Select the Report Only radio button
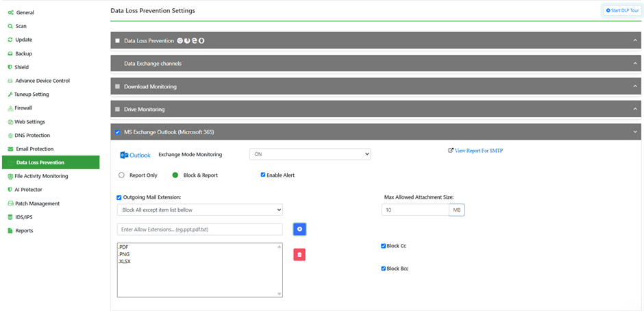 point(121,175)
